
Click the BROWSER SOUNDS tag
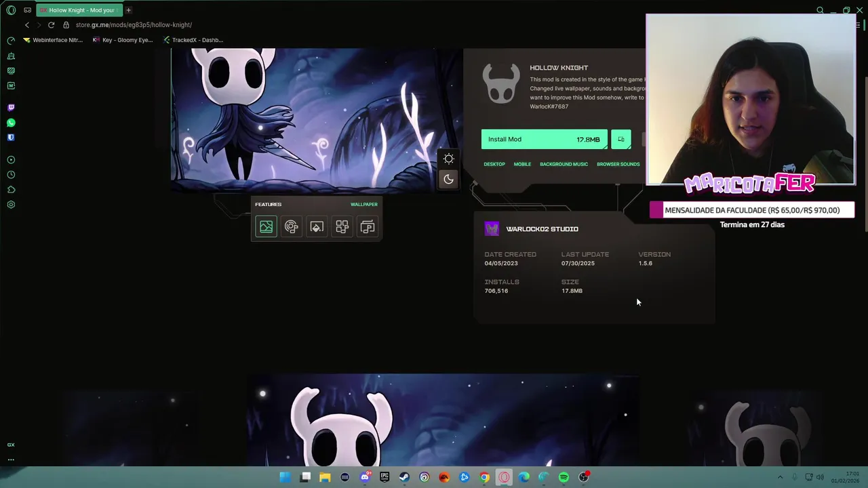pyautogui.click(x=618, y=164)
